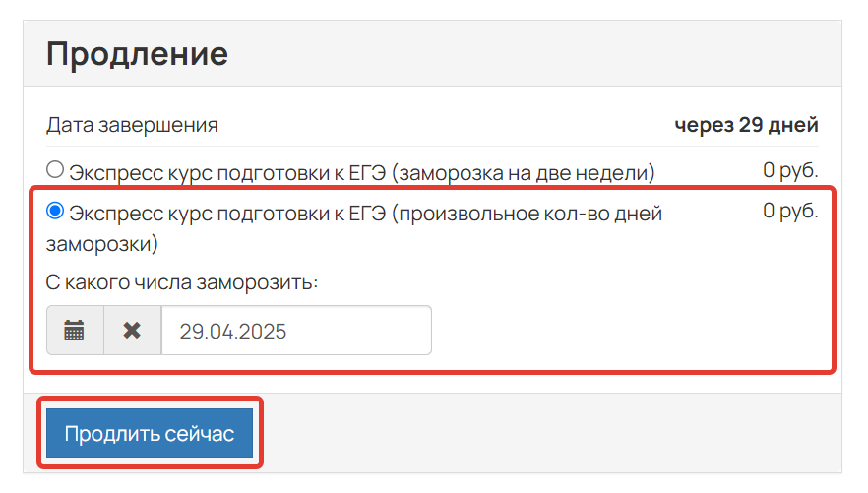Click the С какого числа заморозить label

pos(181,282)
